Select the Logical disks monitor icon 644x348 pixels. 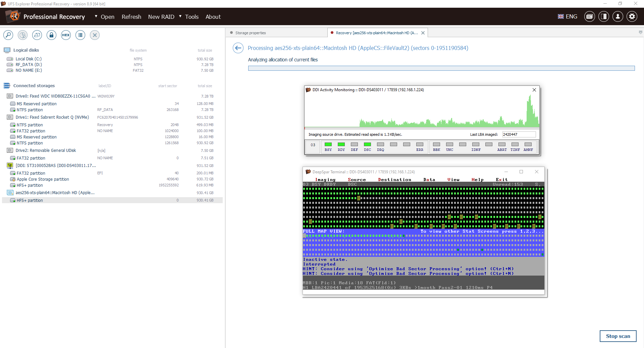pos(7,50)
